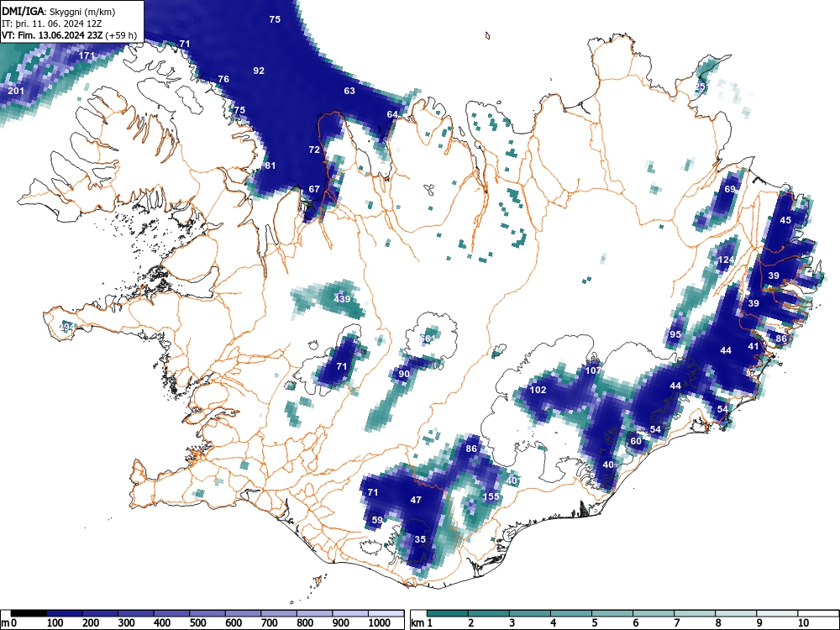Click the 5 label in the km legend
840x630 pixels.
(x=594, y=623)
